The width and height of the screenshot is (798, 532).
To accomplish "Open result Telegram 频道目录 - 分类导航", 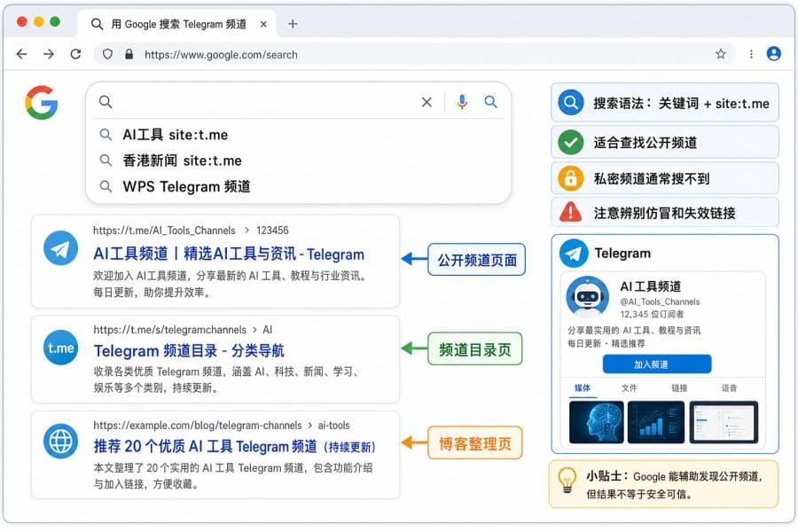I will [x=189, y=350].
